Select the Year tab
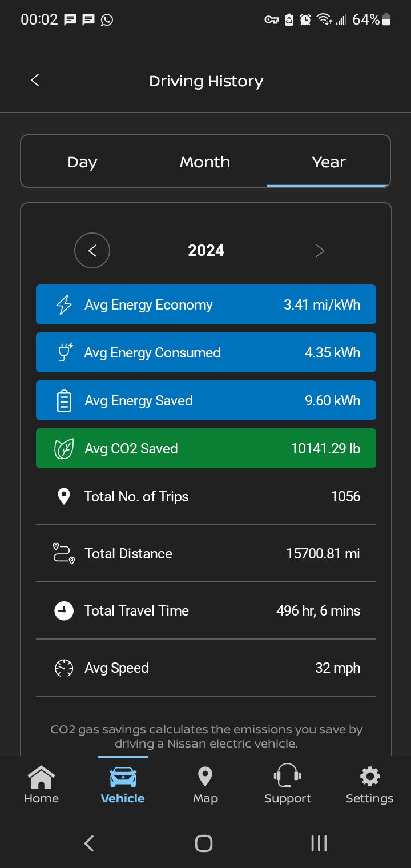The width and height of the screenshot is (411, 868). click(x=329, y=162)
